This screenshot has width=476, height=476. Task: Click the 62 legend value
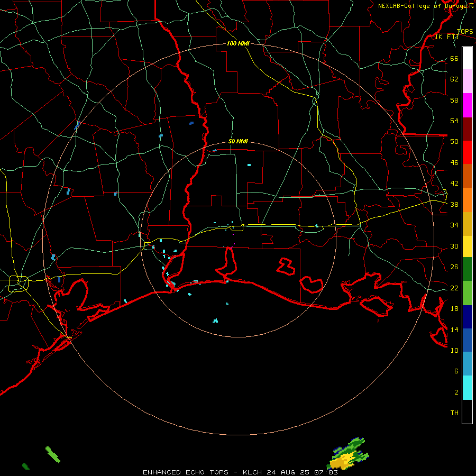454,79
